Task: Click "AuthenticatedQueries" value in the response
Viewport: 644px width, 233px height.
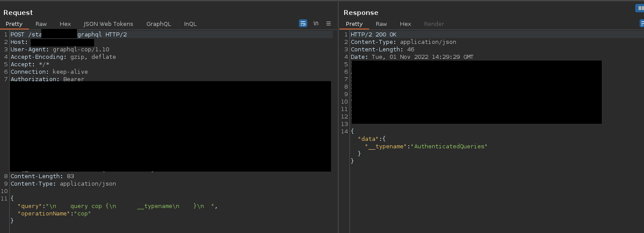Action: click(451, 146)
